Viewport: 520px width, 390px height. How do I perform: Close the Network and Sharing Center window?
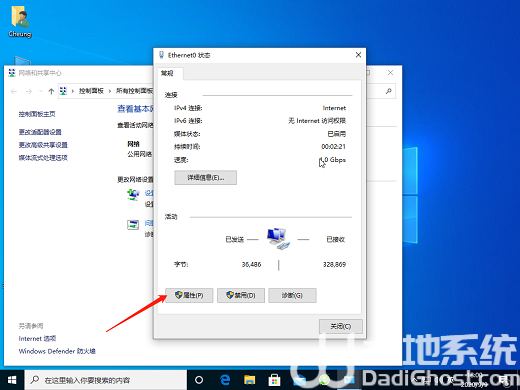pos(390,73)
